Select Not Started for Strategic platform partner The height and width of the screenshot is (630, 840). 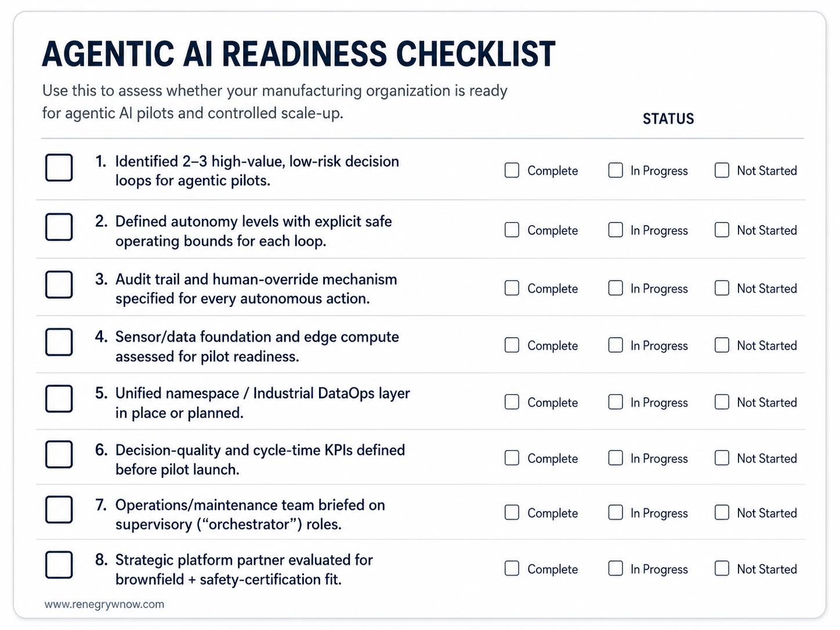pos(722,569)
